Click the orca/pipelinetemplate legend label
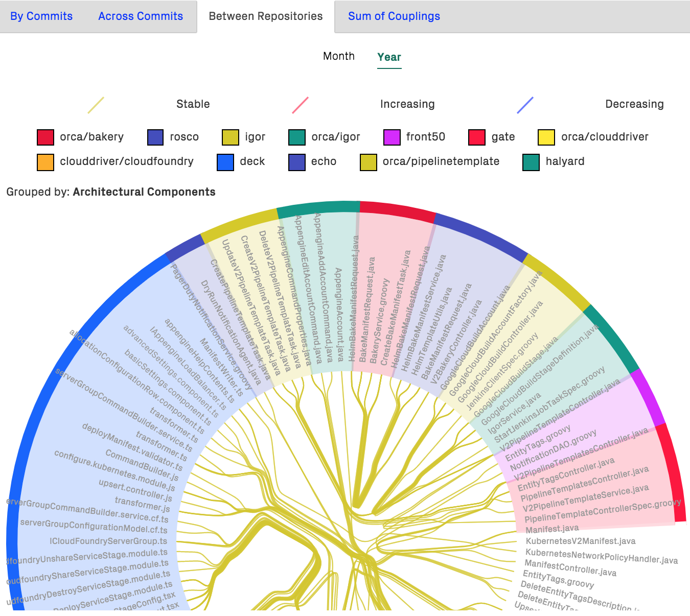Image resolution: width=690 pixels, height=616 pixels. [441, 161]
